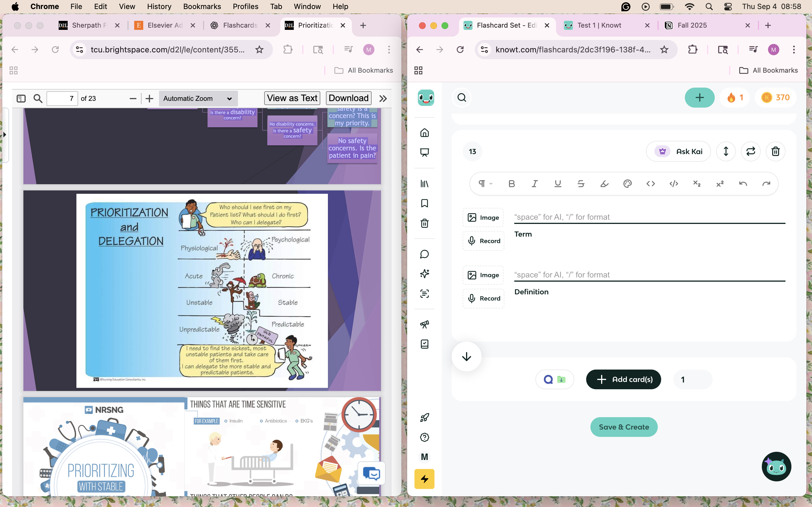
Task: Click the Save & Create button
Action: coord(623,427)
